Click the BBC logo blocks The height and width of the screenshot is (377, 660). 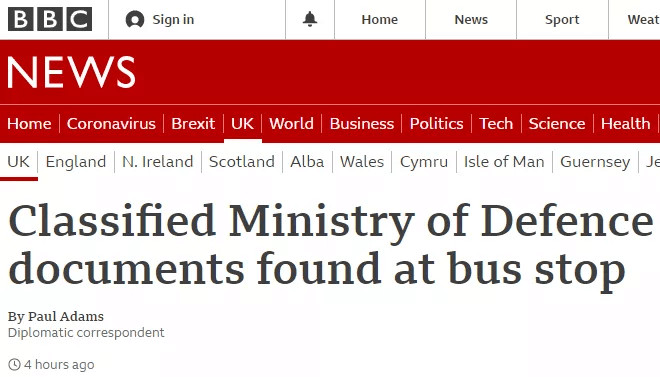[50, 19]
